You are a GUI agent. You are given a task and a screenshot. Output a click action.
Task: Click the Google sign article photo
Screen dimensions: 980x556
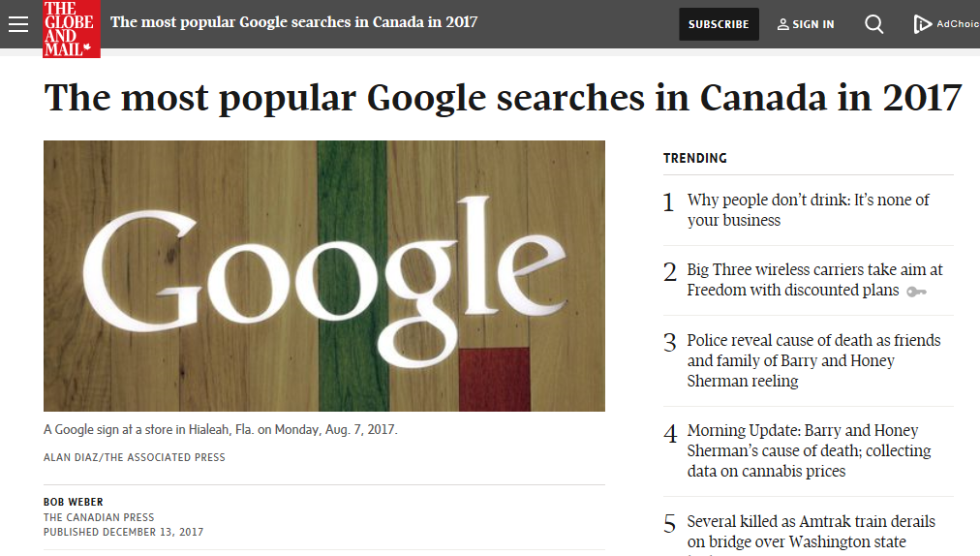(324, 276)
